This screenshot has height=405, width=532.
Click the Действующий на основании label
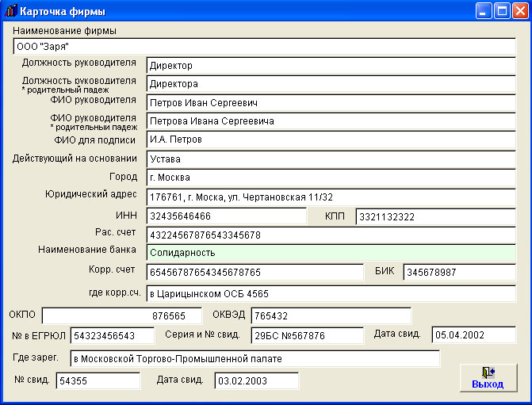pos(75,159)
